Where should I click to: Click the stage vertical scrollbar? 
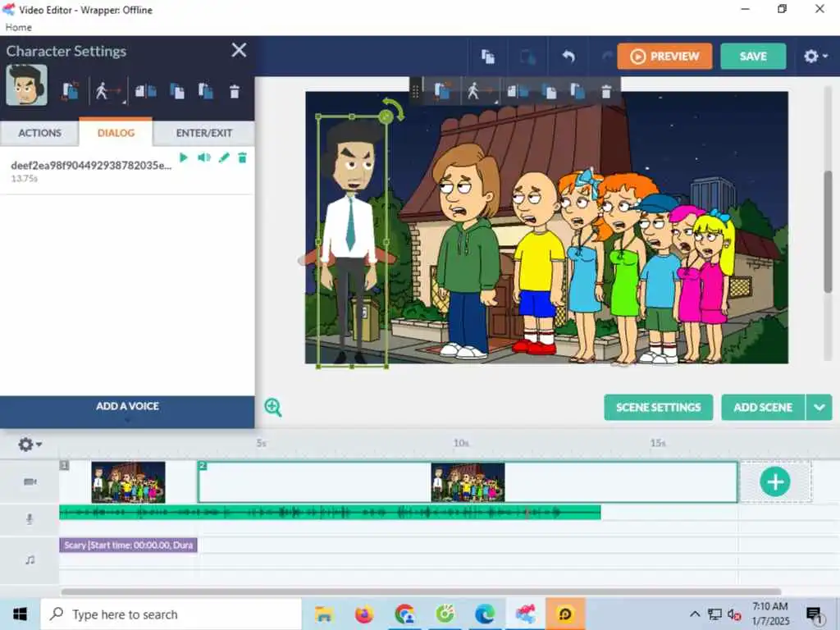tap(828, 231)
